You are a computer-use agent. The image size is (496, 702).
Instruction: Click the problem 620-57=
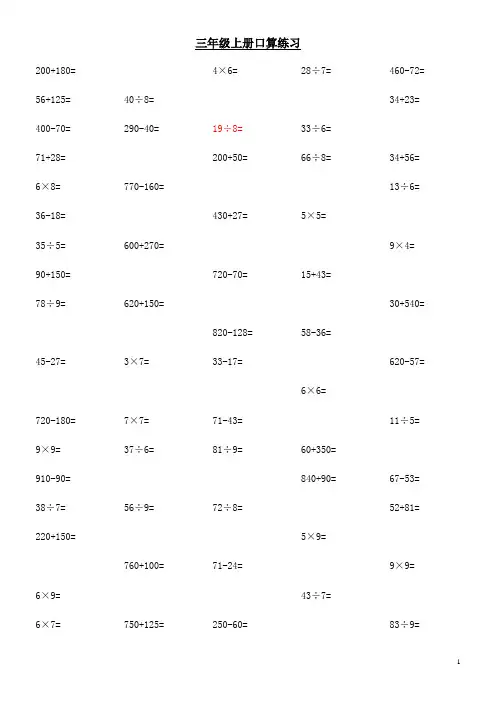point(407,362)
